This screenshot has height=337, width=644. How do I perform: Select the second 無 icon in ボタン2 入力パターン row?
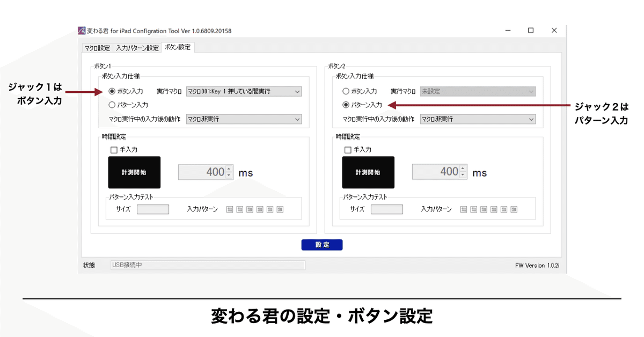point(474,209)
